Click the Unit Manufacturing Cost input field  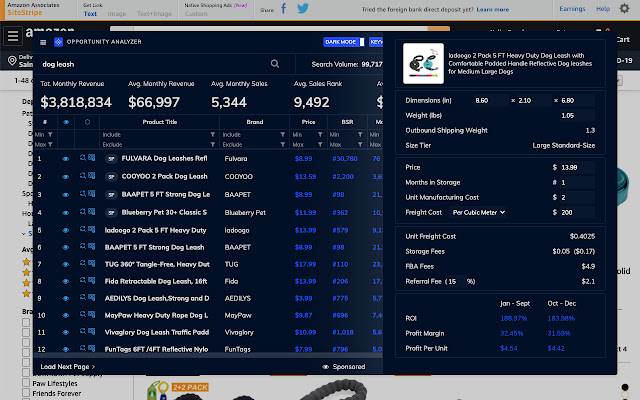click(x=575, y=197)
